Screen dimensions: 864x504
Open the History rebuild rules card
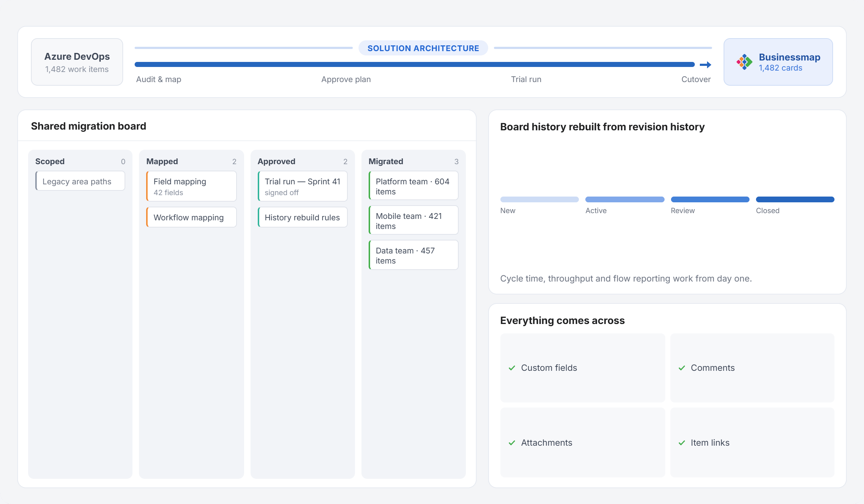point(303,217)
